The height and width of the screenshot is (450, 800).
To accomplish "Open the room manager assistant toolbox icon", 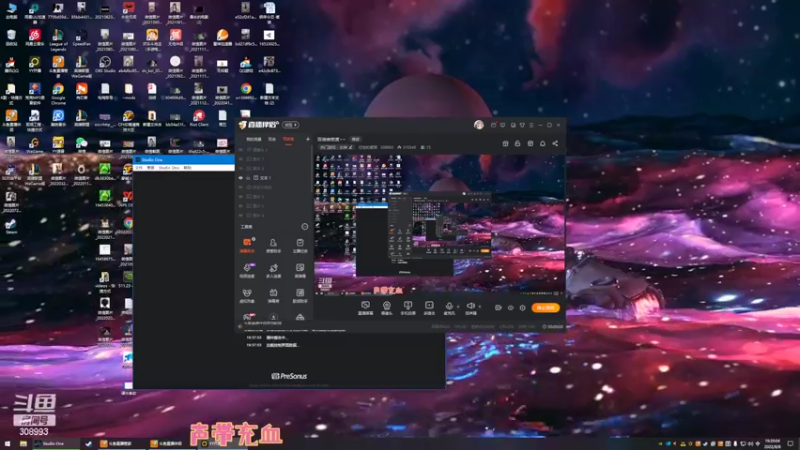I will (273, 245).
